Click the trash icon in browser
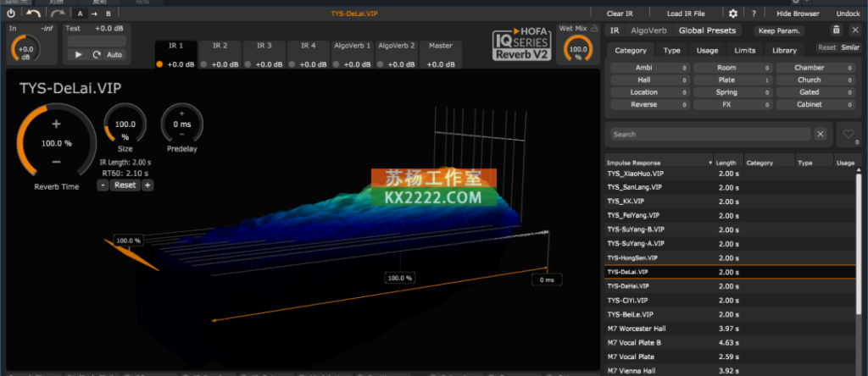 pyautogui.click(x=836, y=30)
